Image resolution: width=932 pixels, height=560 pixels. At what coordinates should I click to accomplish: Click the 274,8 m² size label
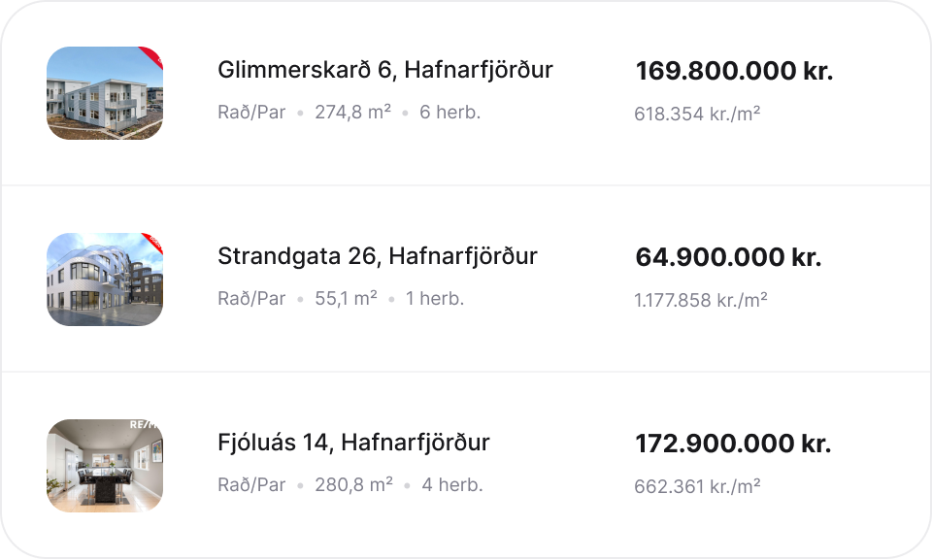pyautogui.click(x=352, y=113)
